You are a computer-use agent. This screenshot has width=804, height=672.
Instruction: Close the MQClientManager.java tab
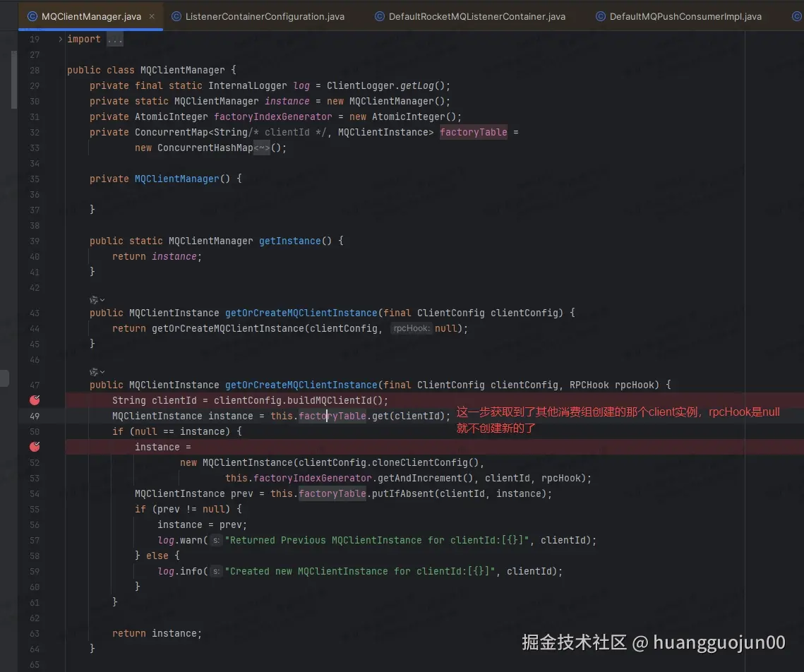point(152,16)
